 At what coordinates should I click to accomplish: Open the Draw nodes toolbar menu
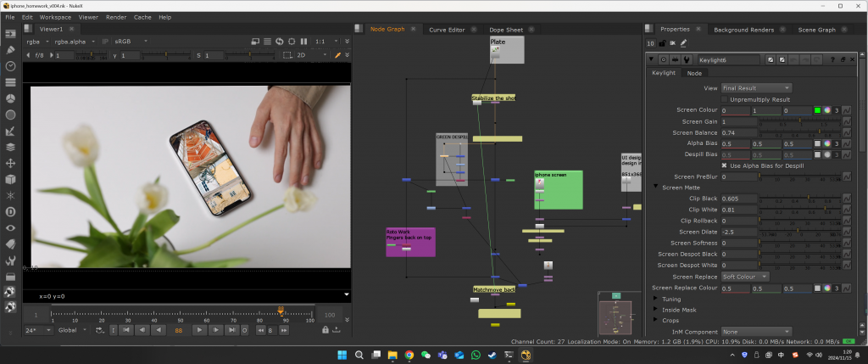(11, 49)
